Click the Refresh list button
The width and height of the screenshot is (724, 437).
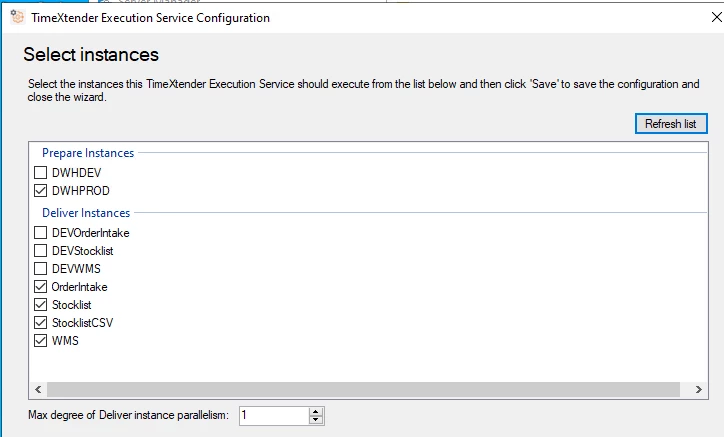coord(671,124)
